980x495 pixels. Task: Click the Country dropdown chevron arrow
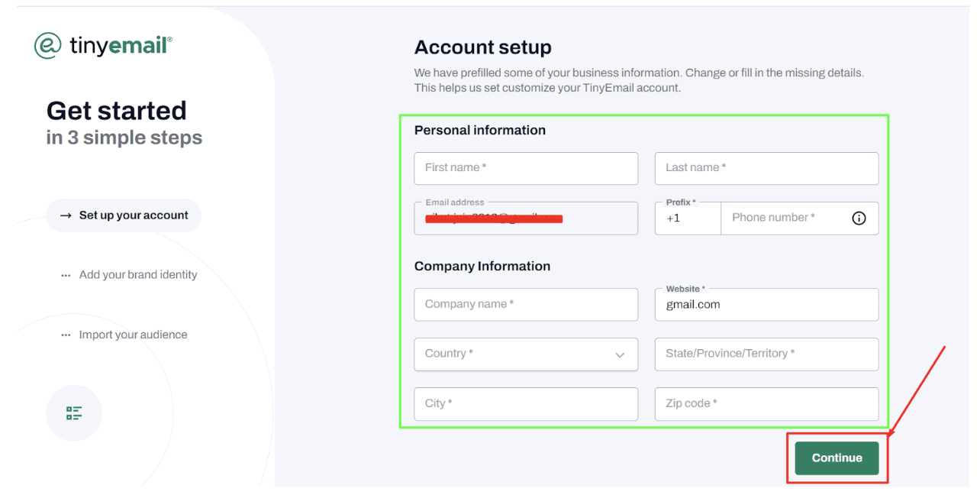point(620,355)
